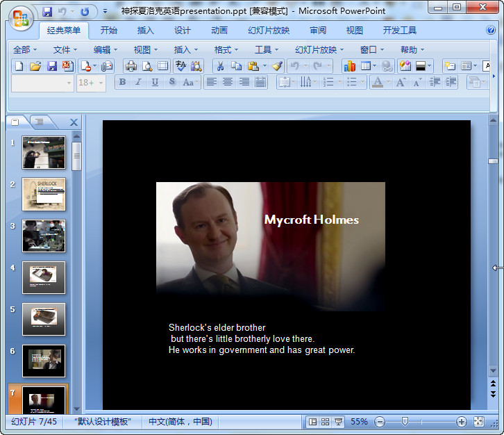Open a file with the folder icon

coord(35,66)
